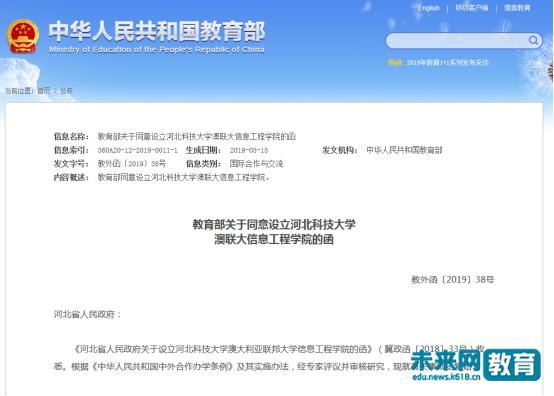Click the bold centered document heading

(274, 232)
